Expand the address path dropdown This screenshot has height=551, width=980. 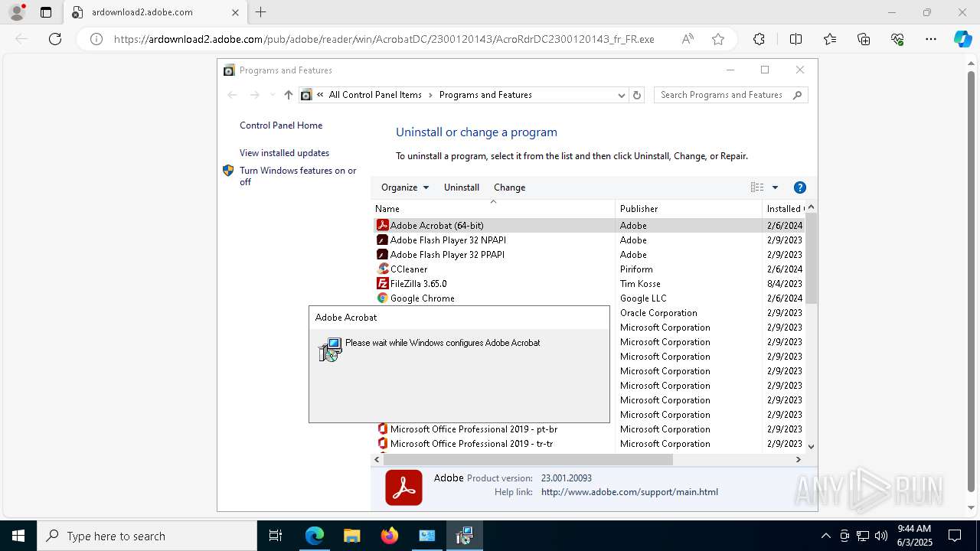pos(621,95)
